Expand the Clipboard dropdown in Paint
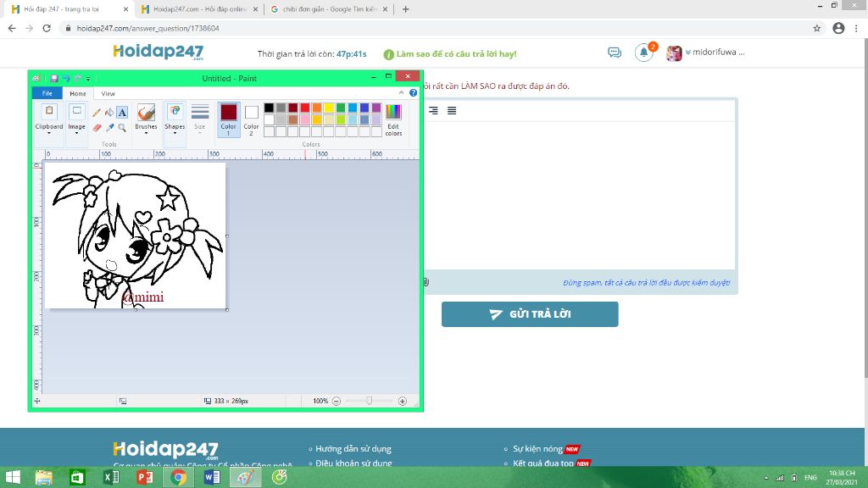The image size is (868, 488). click(x=48, y=133)
